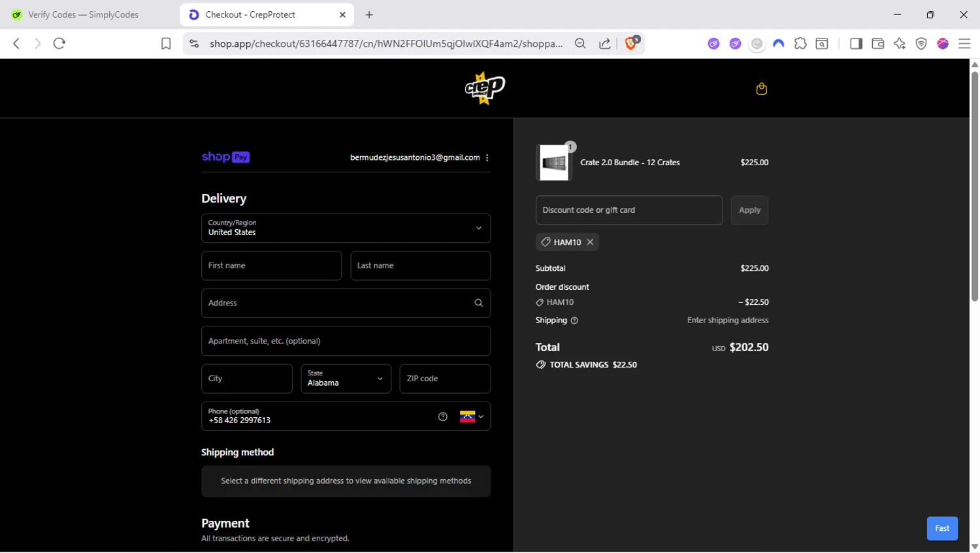The image size is (980, 553).
Task: Open the account options three-dot menu
Action: pyautogui.click(x=487, y=157)
